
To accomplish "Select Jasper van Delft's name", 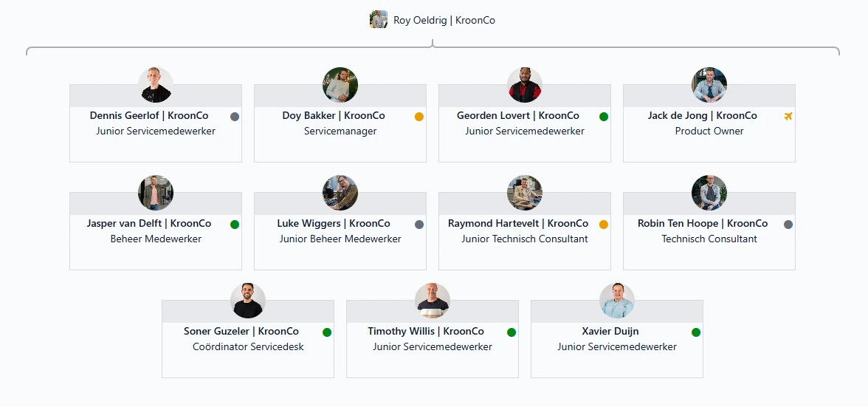I will (149, 224).
